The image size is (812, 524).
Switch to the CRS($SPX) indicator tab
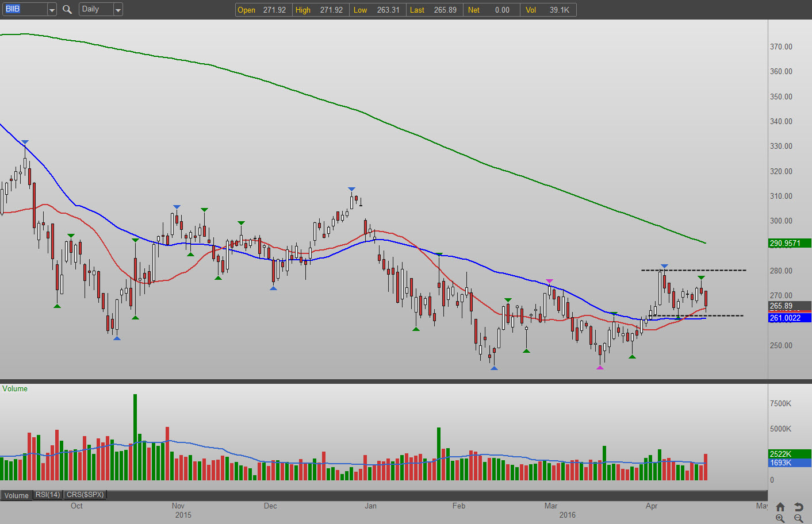[x=85, y=495]
